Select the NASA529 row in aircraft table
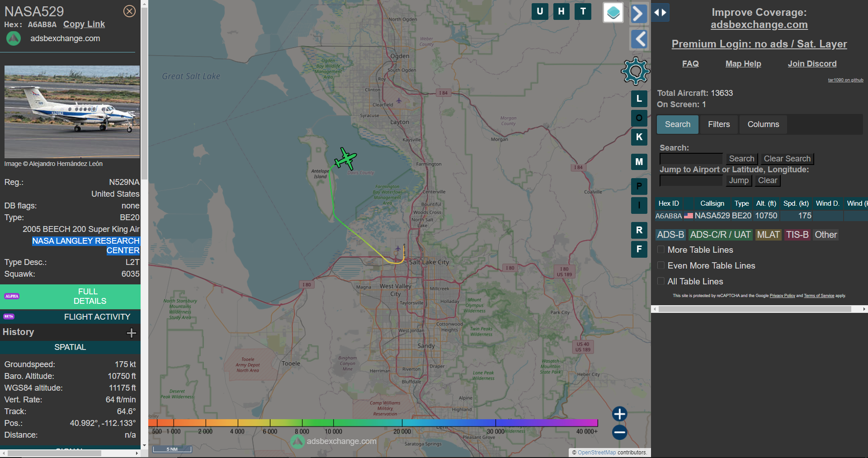Screen dimensions: 868x458 761,216
